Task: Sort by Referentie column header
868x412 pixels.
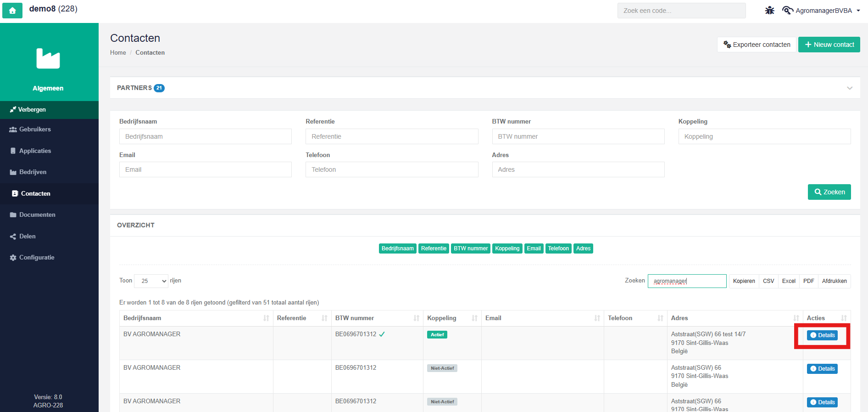Action: (x=302, y=318)
